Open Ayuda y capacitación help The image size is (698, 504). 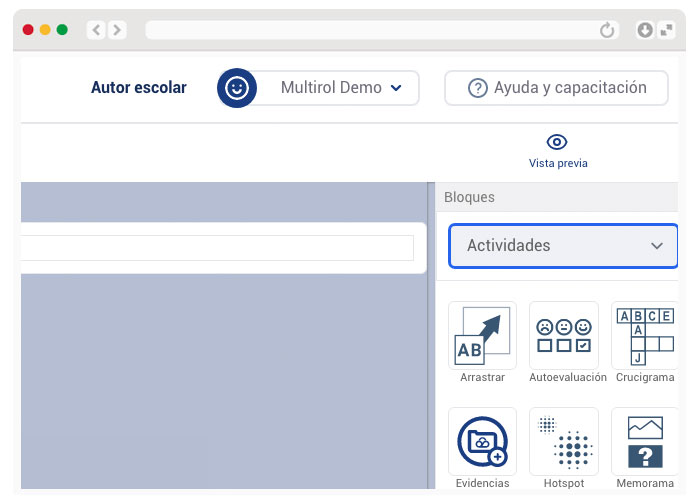pyautogui.click(x=557, y=88)
